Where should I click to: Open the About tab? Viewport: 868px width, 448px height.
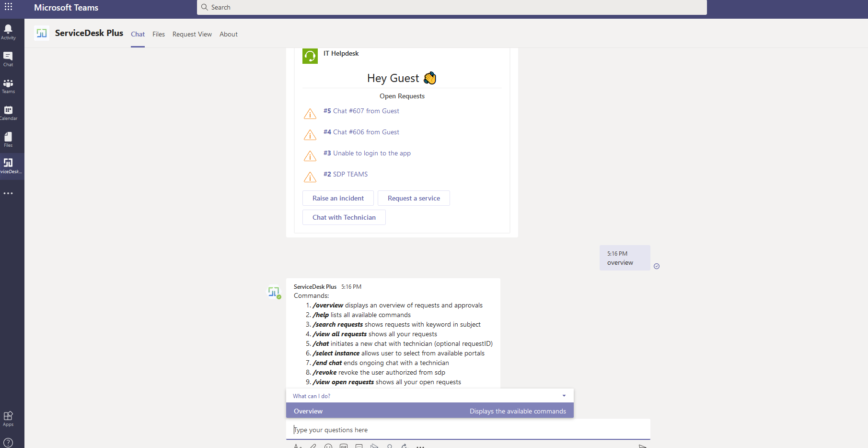click(229, 34)
